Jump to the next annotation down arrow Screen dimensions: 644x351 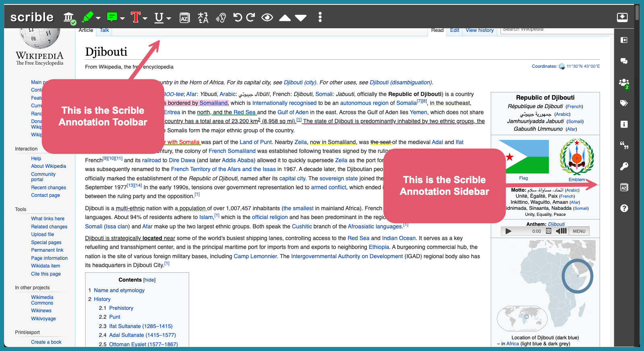pos(300,17)
